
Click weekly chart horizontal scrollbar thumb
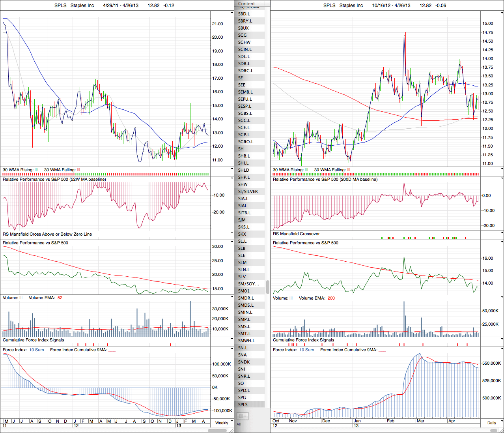[217, 430]
